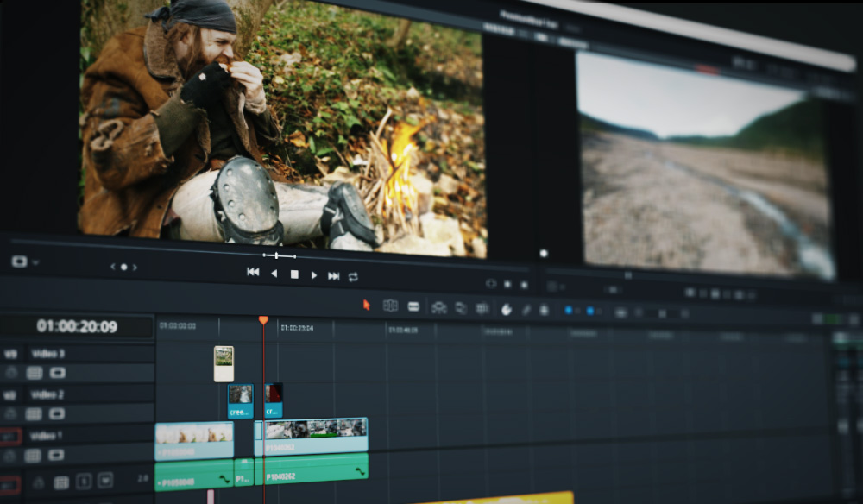Disable the Video 3 track
The height and width of the screenshot is (504, 863).
click(57, 373)
